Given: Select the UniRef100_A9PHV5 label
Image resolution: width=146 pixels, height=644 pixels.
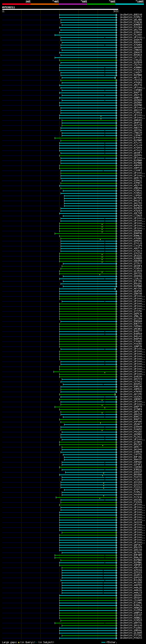Looking at the screenshot, I should [x=131, y=165].
